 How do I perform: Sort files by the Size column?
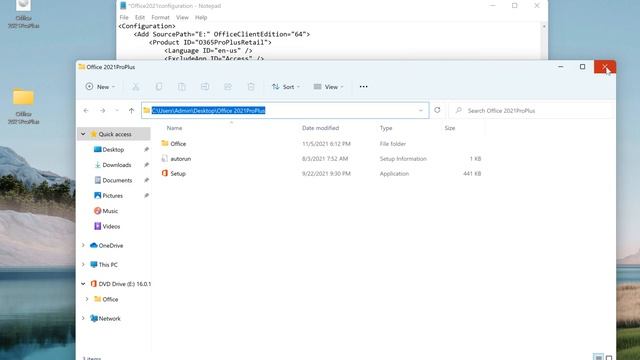click(450, 128)
